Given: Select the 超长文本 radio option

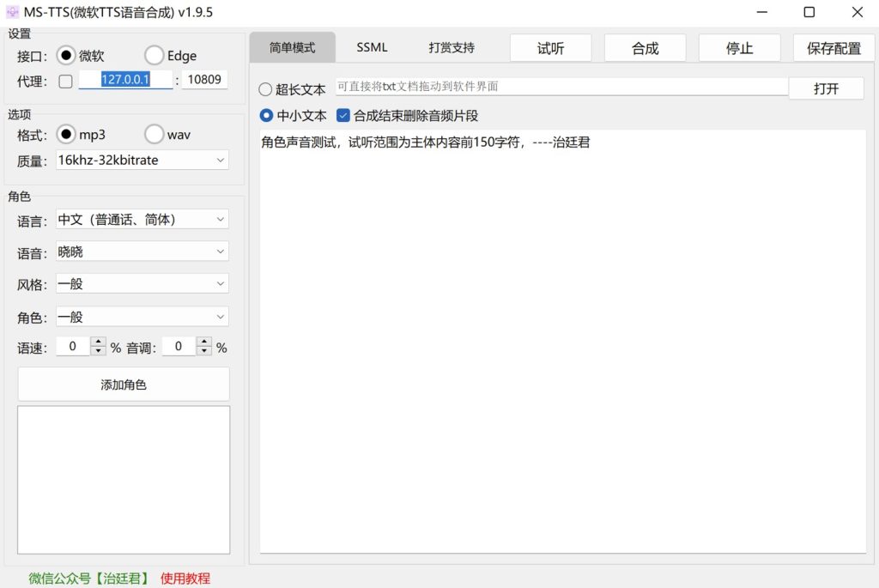Looking at the screenshot, I should [266, 89].
